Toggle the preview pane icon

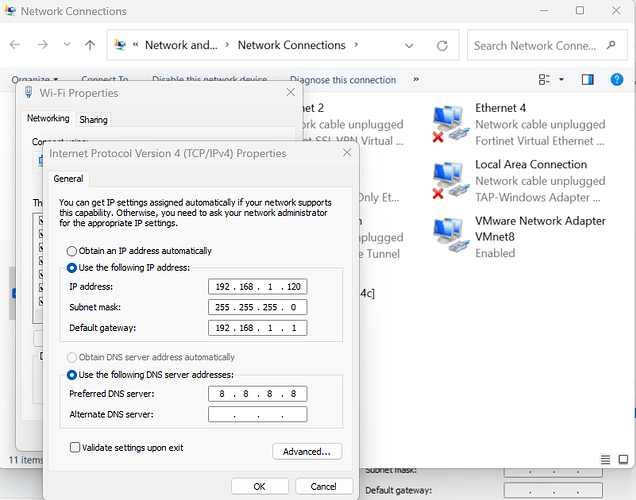(x=588, y=79)
